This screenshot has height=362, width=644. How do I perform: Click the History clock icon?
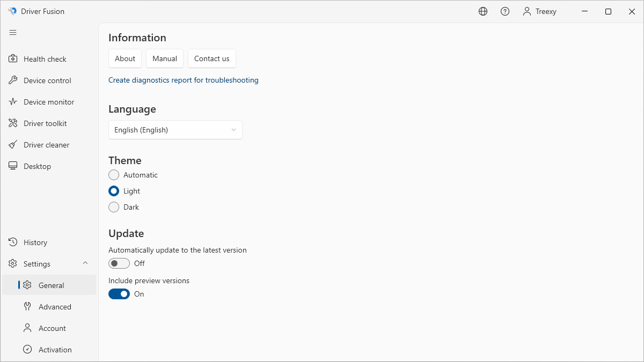pos(13,242)
